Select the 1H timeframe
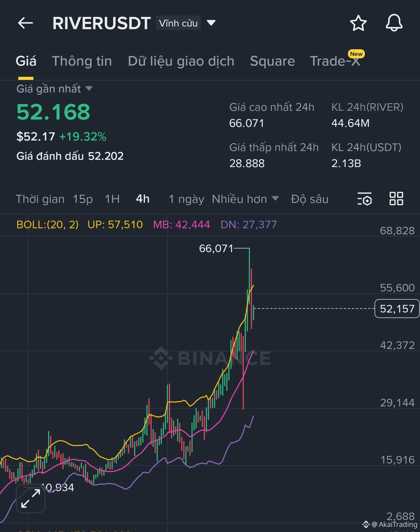The width and height of the screenshot is (420, 532). (x=112, y=199)
